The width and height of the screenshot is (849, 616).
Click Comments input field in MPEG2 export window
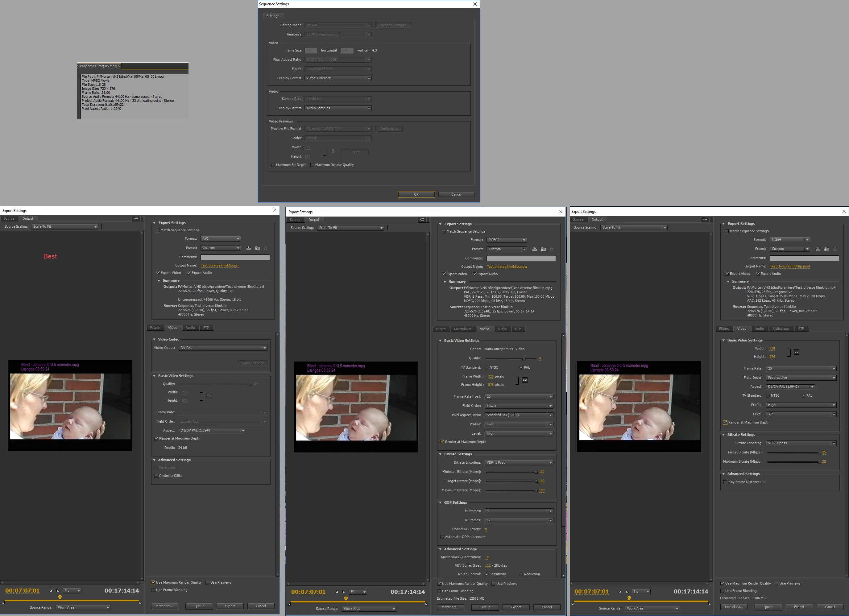pyautogui.click(x=521, y=258)
